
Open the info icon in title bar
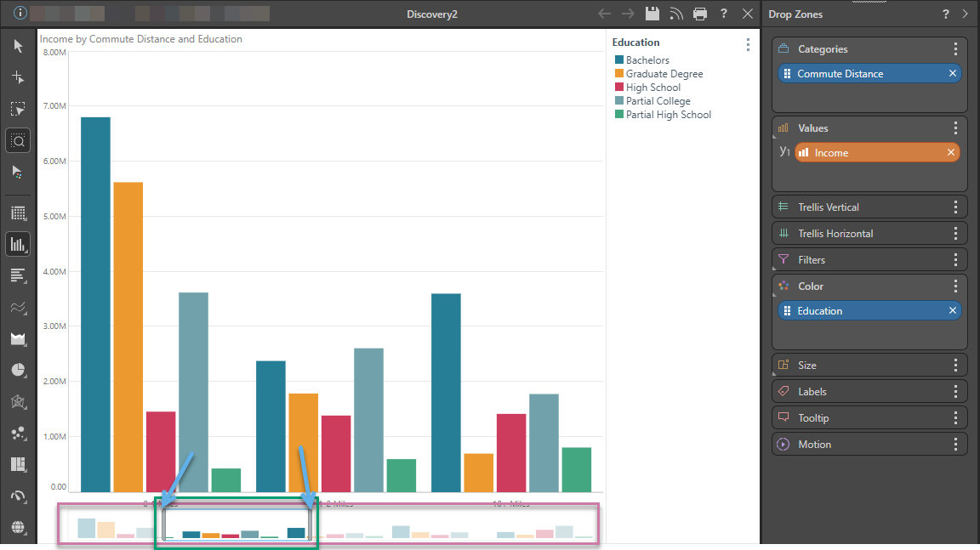[20, 14]
